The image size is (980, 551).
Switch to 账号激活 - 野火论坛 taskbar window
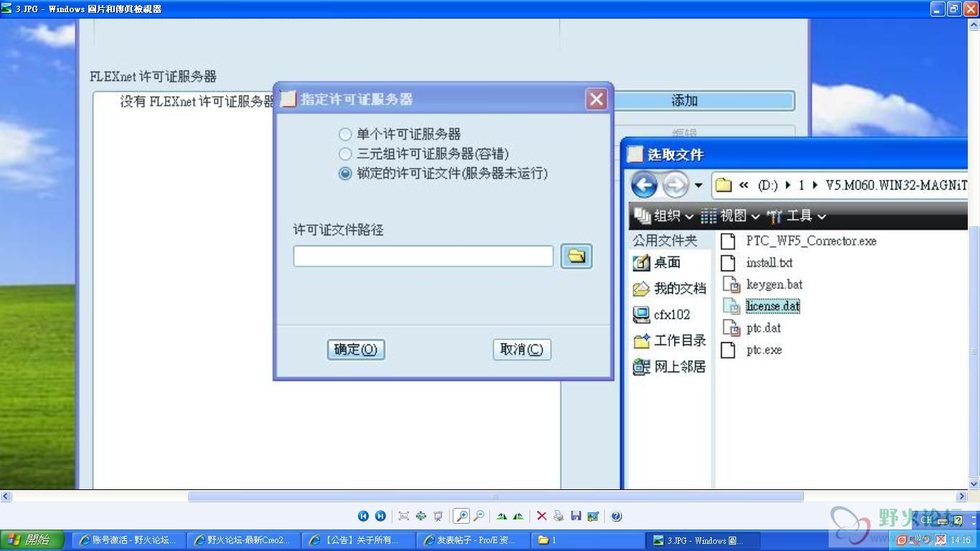tap(128, 540)
